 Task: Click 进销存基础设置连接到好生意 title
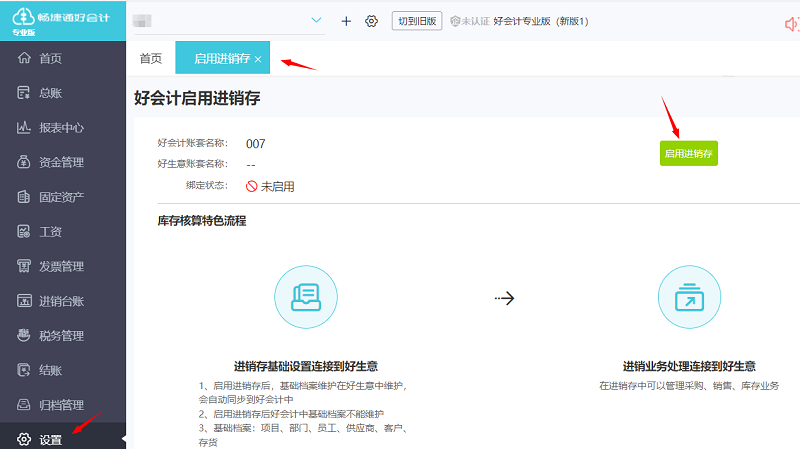tap(306, 366)
